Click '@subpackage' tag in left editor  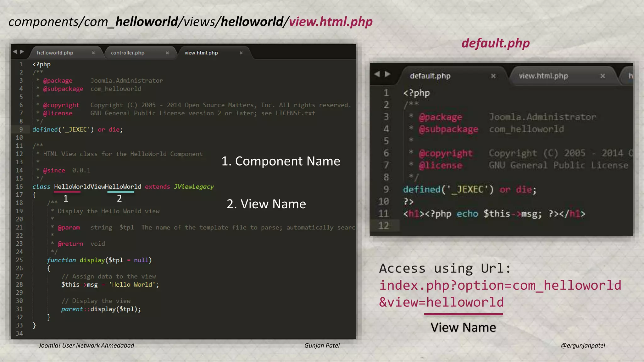pos(63,89)
